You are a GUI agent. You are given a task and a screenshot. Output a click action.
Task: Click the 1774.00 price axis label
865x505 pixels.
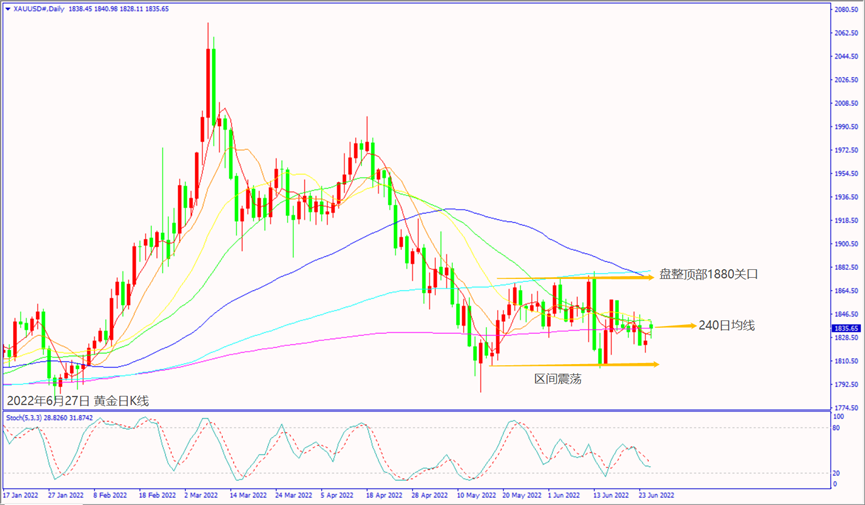tap(847, 408)
